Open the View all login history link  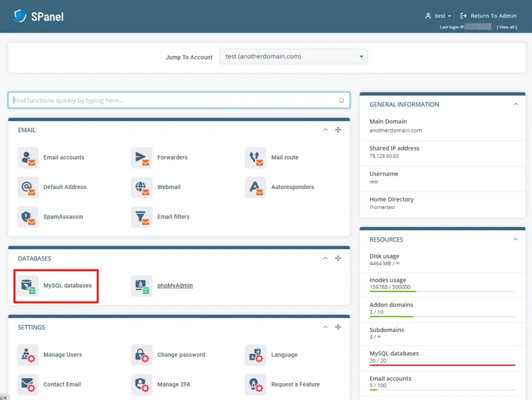(507, 26)
